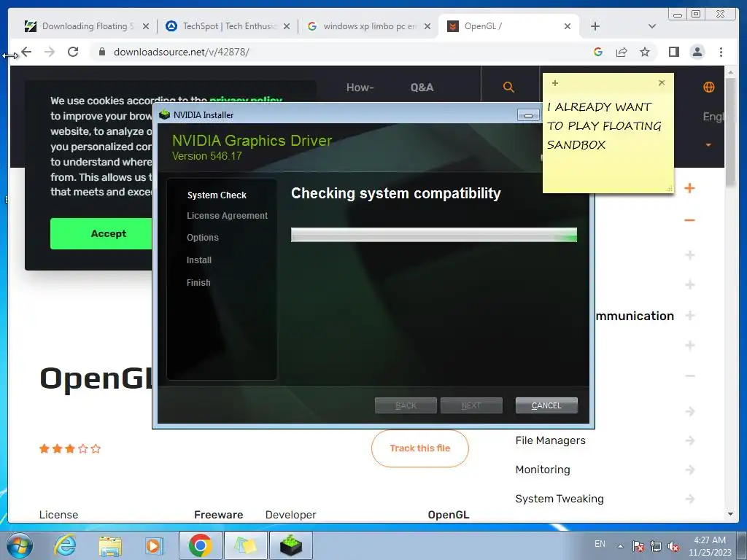Select the License Agreement step
Image resolution: width=747 pixels, height=560 pixels.
pos(227,216)
